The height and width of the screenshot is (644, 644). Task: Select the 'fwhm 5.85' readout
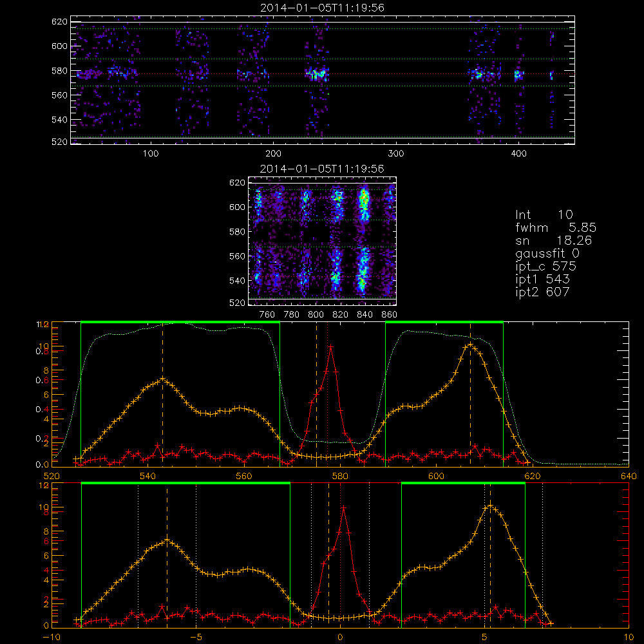click(556, 227)
